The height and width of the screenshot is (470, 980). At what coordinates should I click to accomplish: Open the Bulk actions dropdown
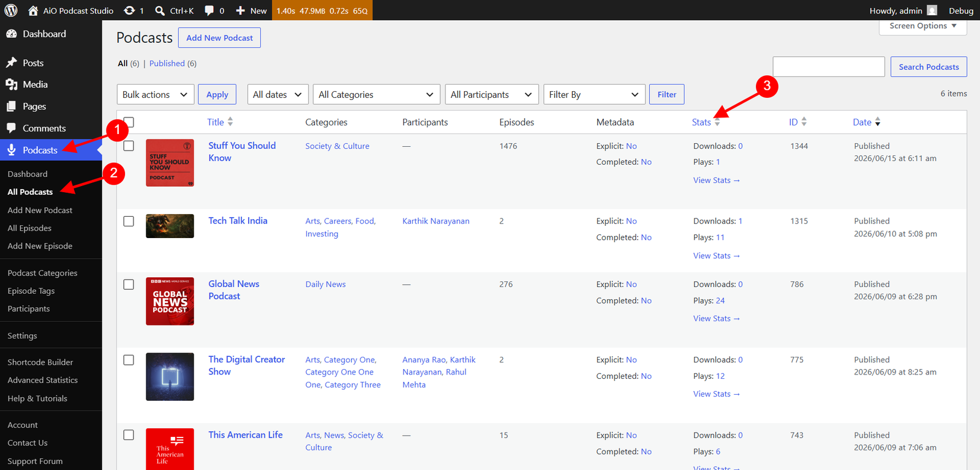156,94
